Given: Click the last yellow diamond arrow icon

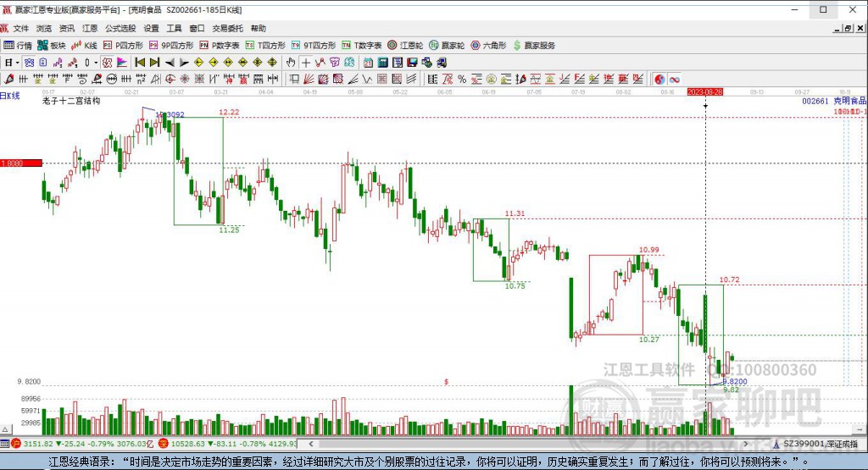Looking at the screenshot, I should 272,63.
